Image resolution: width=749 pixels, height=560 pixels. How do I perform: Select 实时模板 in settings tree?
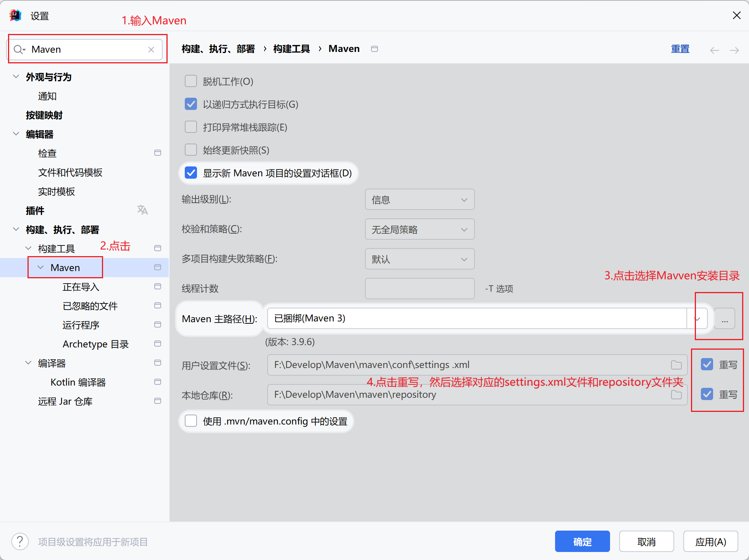[56, 192]
